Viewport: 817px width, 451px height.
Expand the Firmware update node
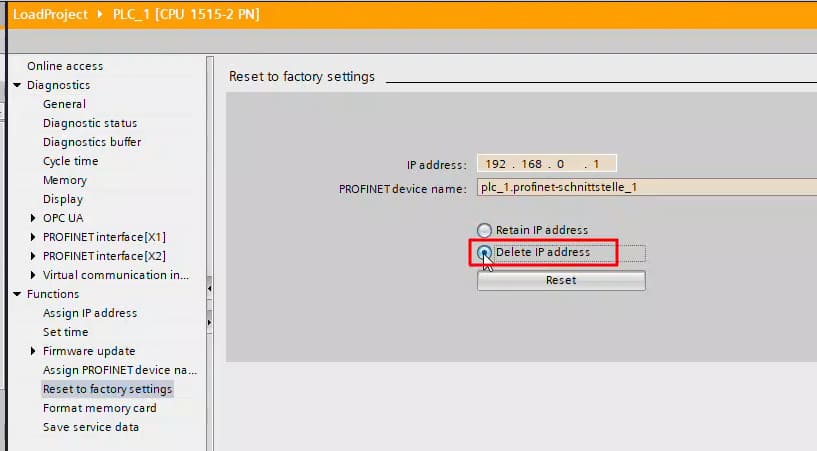pos(33,351)
